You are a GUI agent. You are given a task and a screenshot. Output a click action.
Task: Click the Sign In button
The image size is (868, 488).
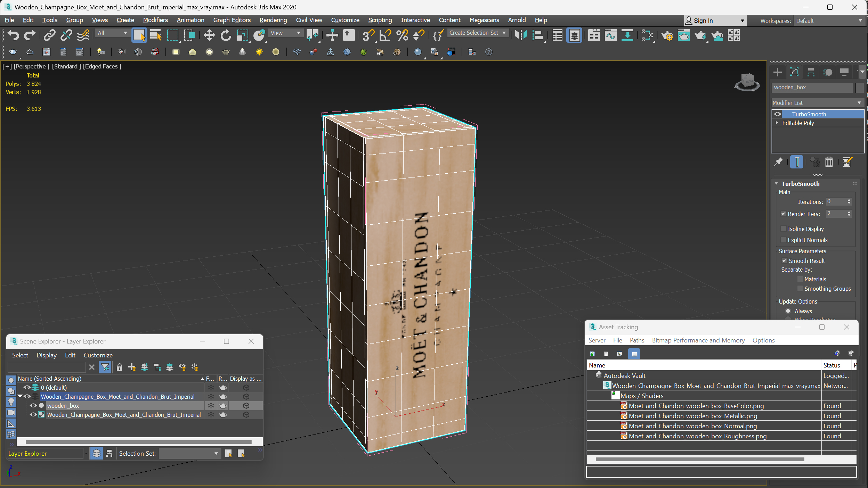[715, 21]
